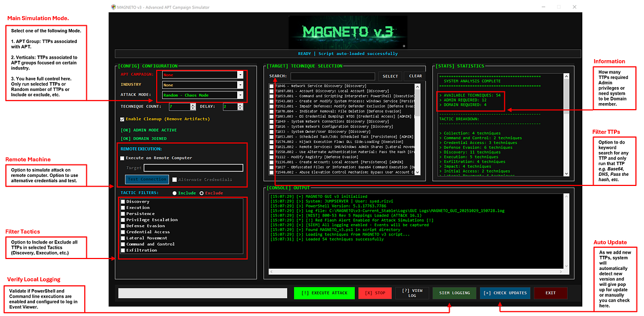Click the DOMAIN REQUIRED: 4 stat line
Image resolution: width=644 pixels, height=316 pixels.
click(463, 105)
